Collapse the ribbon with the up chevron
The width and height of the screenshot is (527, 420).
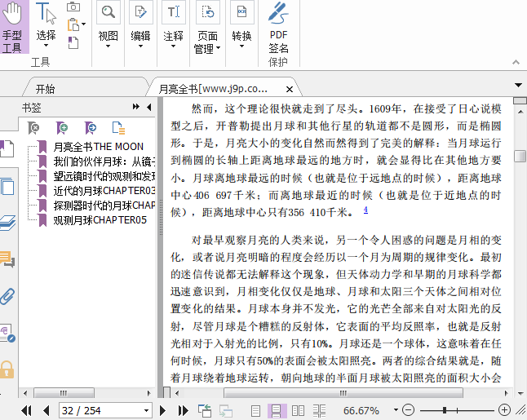click(516, 62)
